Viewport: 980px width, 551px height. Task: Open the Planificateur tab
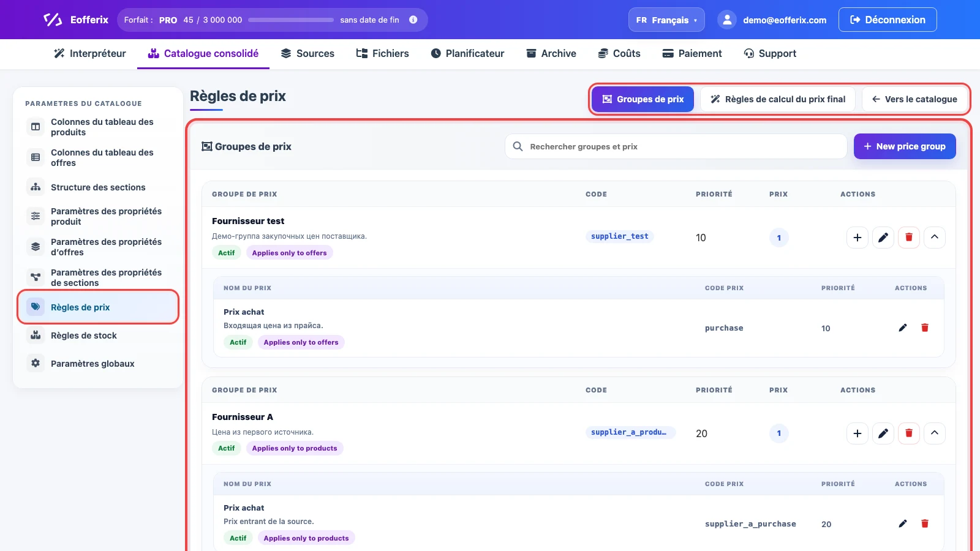(467, 53)
